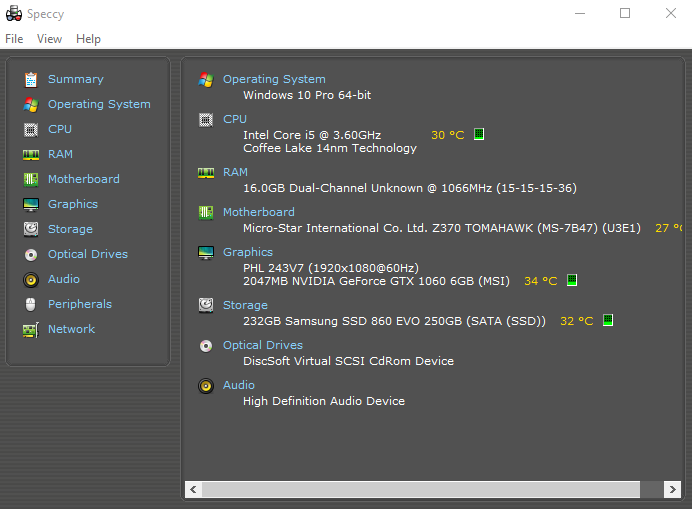Click the CPU chip icon in sidebar
The image size is (692, 509).
31,130
